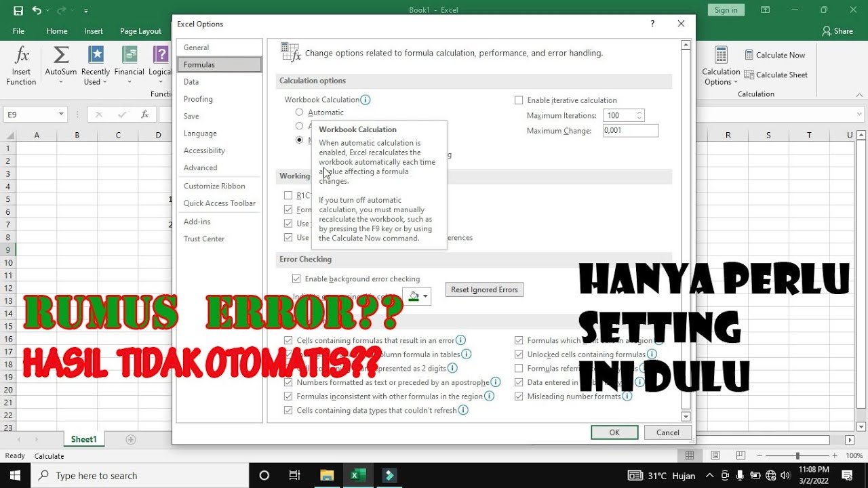Viewport: 868px width, 488px height.
Task: Click info icon for Misleading number formats
Action: [x=628, y=396]
